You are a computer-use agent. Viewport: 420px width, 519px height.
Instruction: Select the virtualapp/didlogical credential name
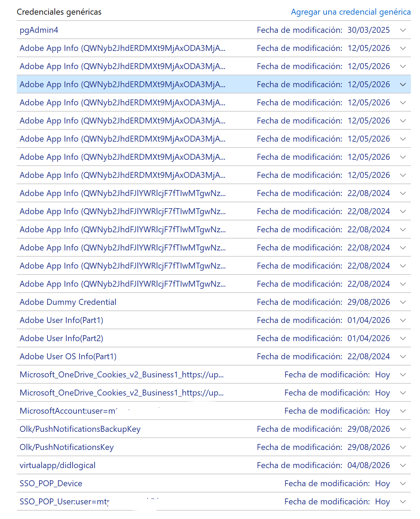[x=58, y=465]
